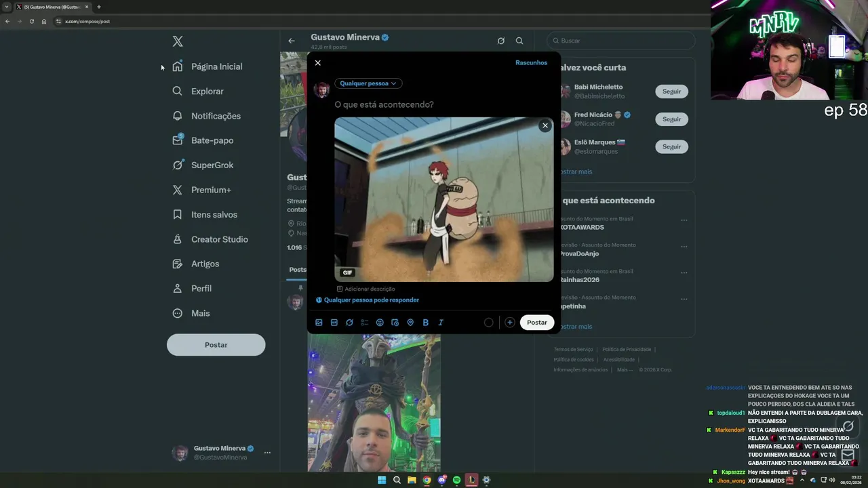Open Perfil in the sidebar
868x488 pixels.
[x=192, y=288]
